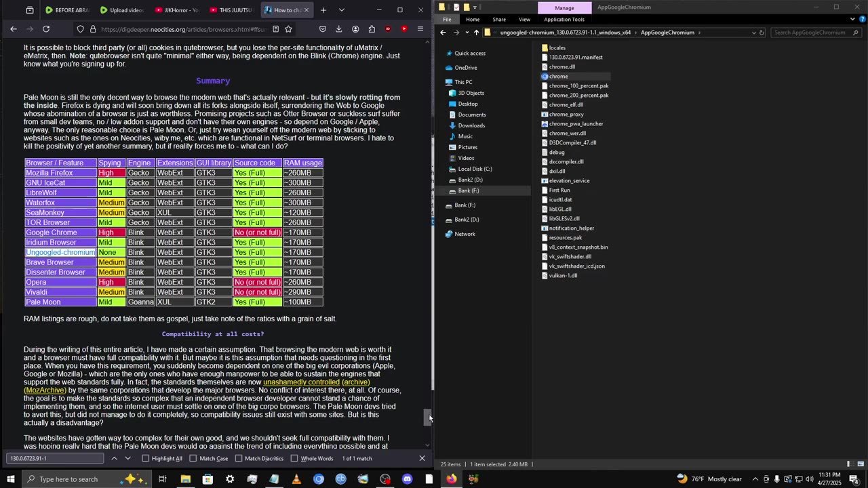Open Firefox downloads panel
The width and height of the screenshot is (868, 488).
click(338, 29)
